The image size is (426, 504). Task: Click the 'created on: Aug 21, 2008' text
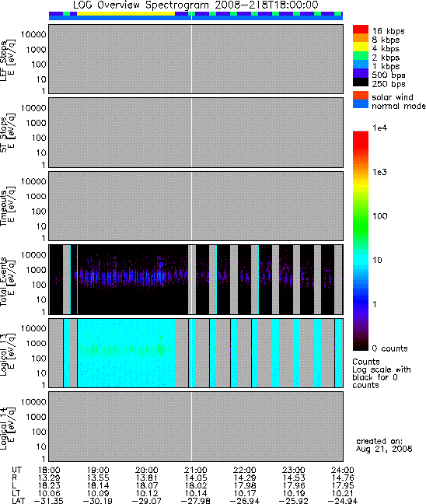click(384, 445)
